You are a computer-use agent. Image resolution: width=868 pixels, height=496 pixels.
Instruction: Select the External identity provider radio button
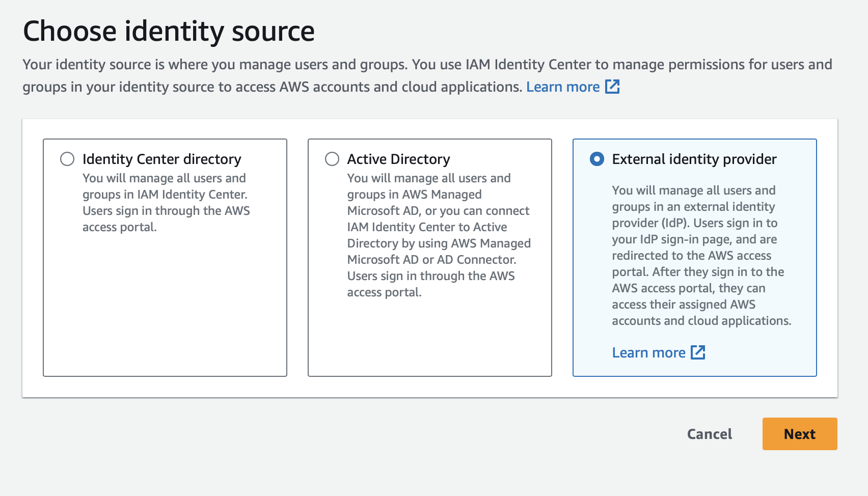click(596, 159)
